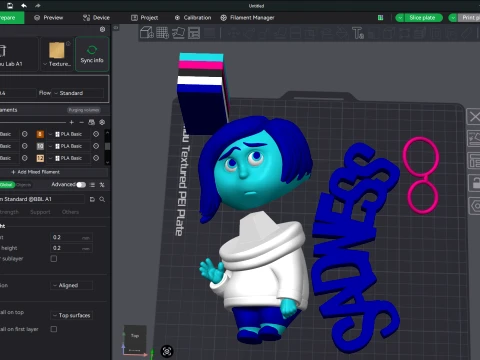Open the Standard @BBL A1 preset selector
Image resolution: width=480 pixels, height=360 pixels.
[42, 199]
